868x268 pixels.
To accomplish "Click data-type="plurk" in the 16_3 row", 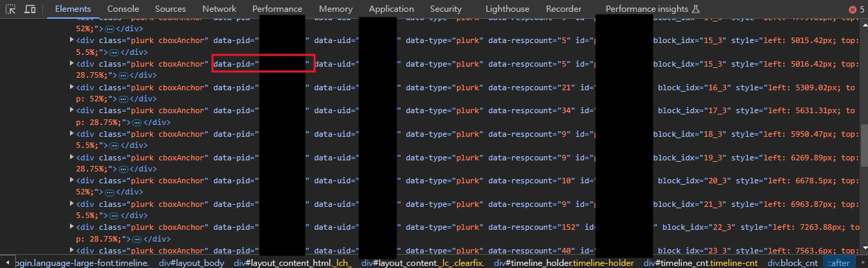I will tap(444, 87).
